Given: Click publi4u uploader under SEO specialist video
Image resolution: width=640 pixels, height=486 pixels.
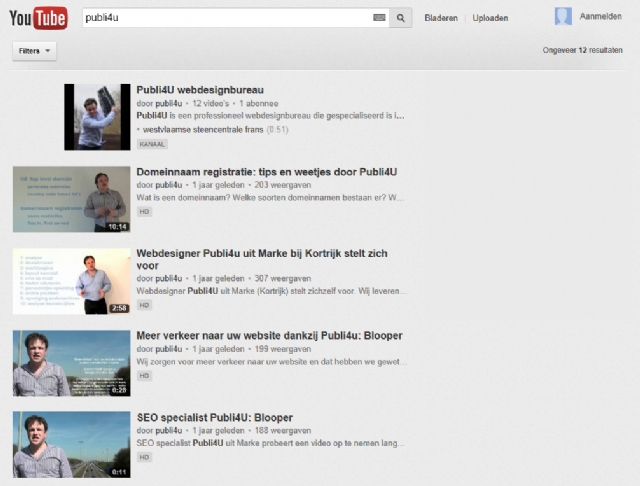Looking at the screenshot, I should point(168,431).
